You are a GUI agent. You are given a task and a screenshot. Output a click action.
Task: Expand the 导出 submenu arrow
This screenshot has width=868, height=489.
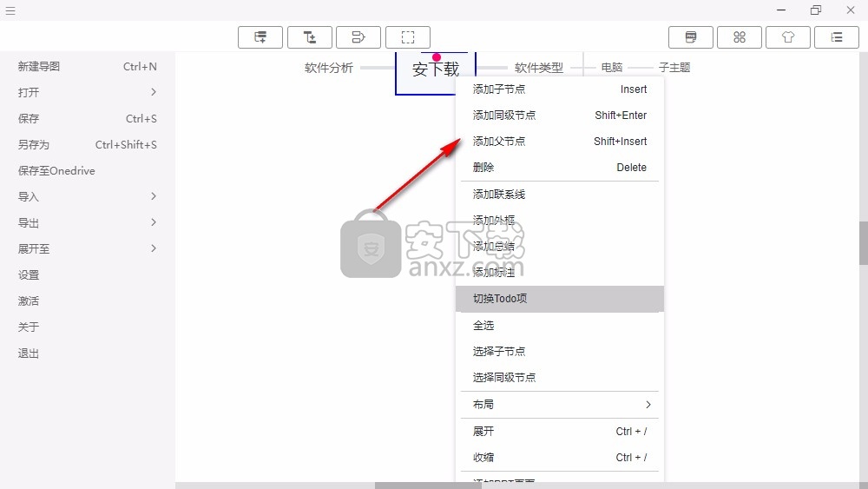click(x=154, y=222)
